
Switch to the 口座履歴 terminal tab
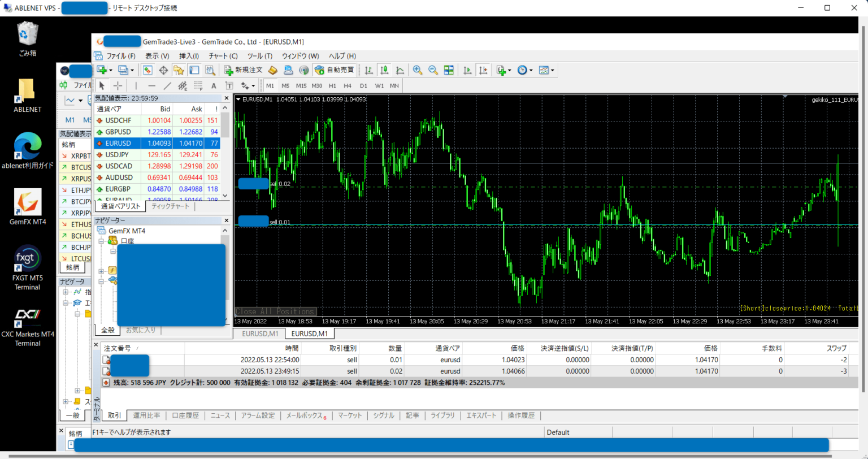[x=185, y=415]
